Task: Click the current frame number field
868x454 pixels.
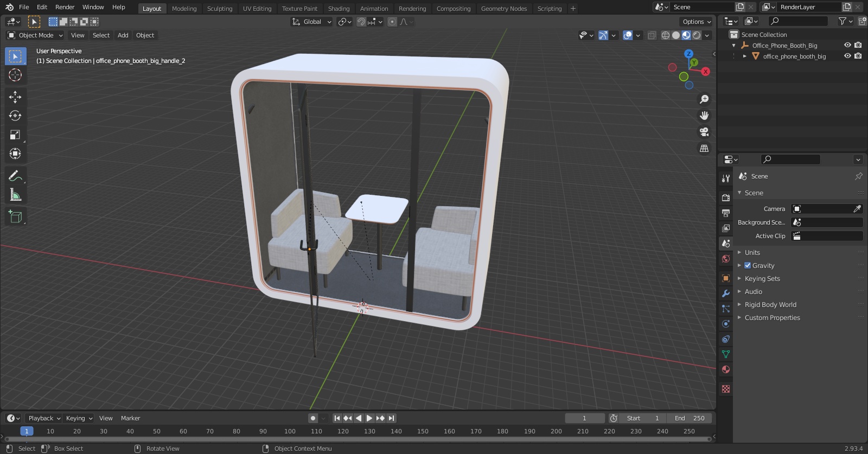Action: coord(585,418)
